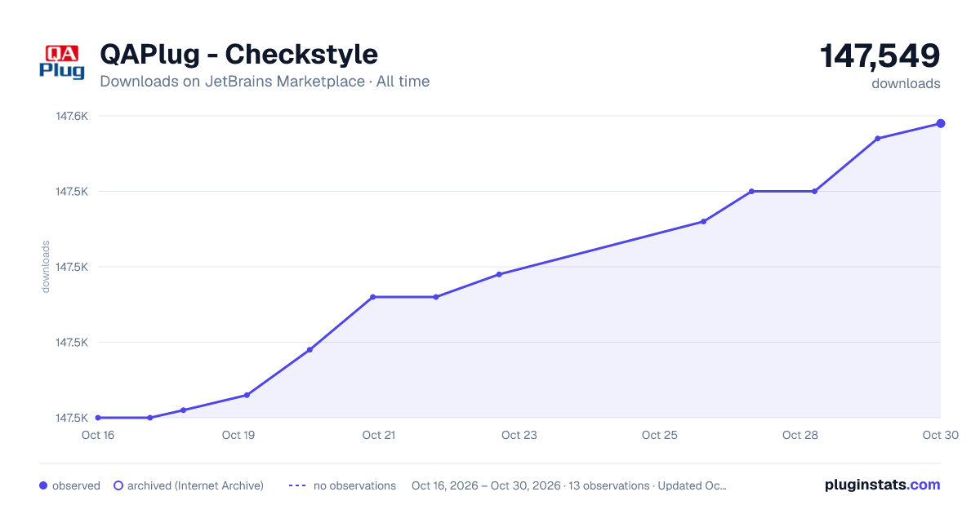This screenshot has height=514, width=980.
Task: Click the Oct 21 axis label
Action: pos(379,435)
